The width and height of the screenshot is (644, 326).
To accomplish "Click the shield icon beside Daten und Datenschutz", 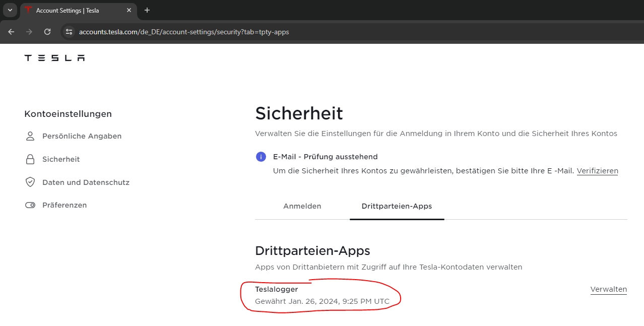I will pyautogui.click(x=30, y=182).
